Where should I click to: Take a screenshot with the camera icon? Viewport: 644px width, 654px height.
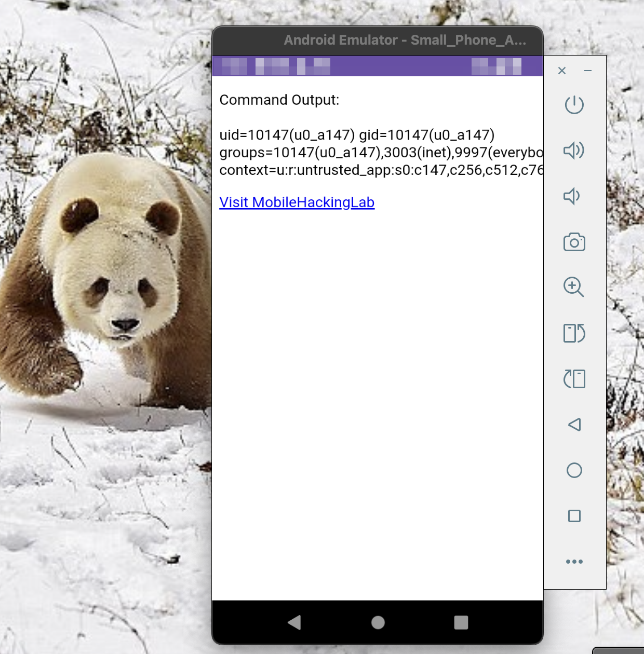coord(574,242)
